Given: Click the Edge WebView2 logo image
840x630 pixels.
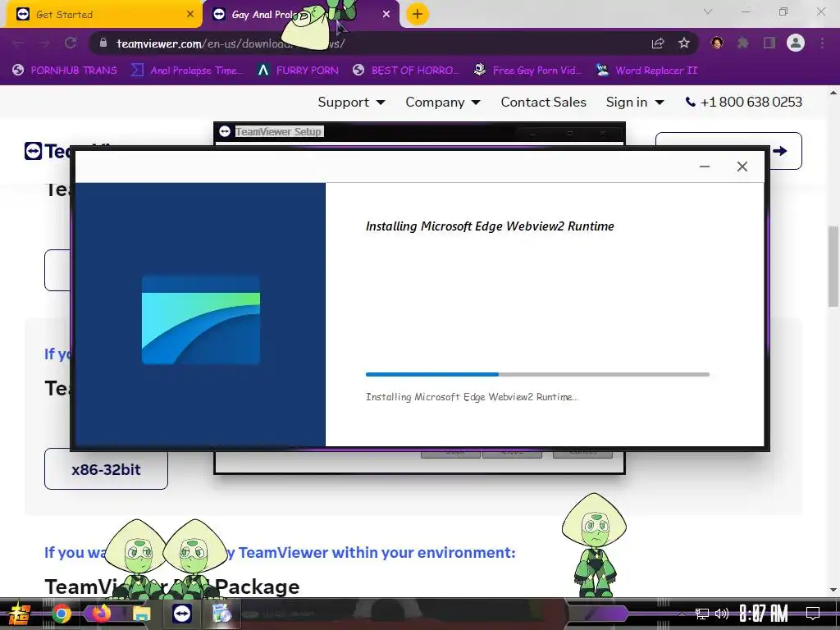Looking at the screenshot, I should [x=201, y=320].
